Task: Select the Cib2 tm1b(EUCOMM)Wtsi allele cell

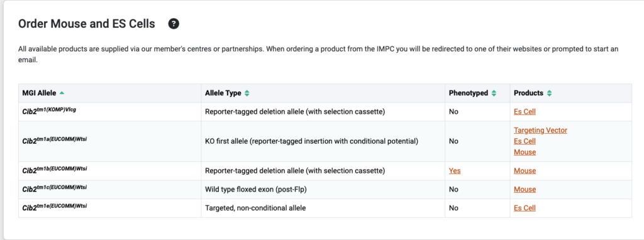Action: pos(109,171)
